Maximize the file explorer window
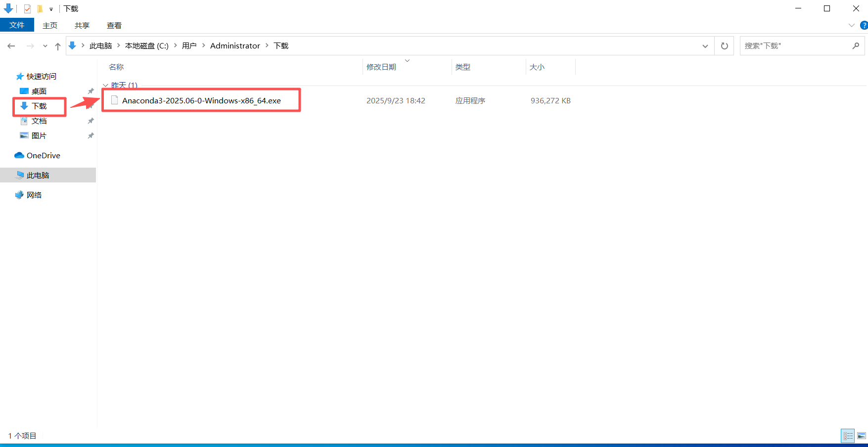The image size is (868, 447). coord(827,8)
